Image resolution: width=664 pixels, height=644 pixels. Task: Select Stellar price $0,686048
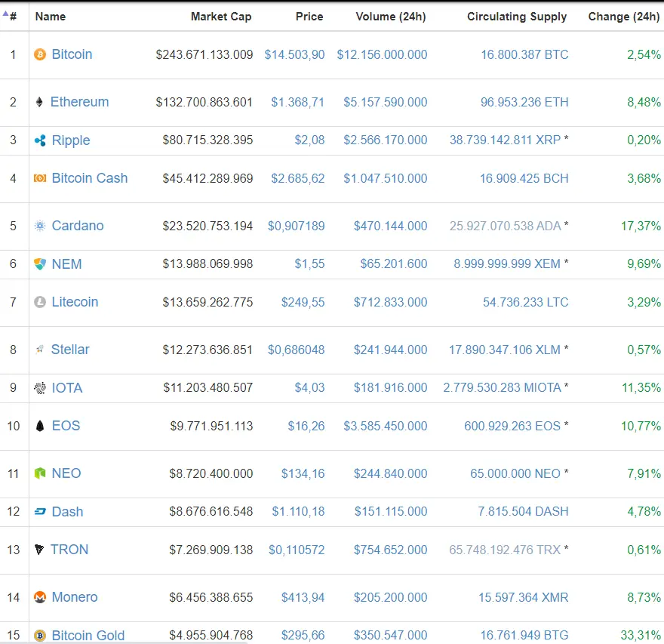(x=297, y=350)
